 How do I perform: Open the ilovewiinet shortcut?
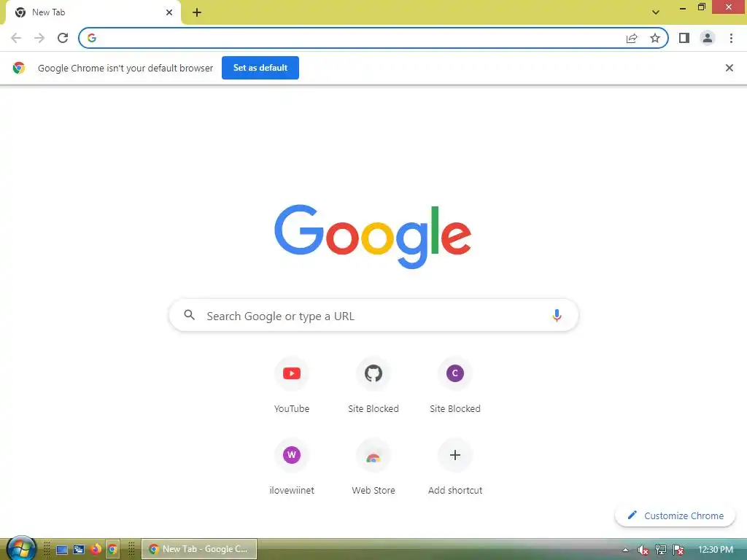click(x=292, y=466)
